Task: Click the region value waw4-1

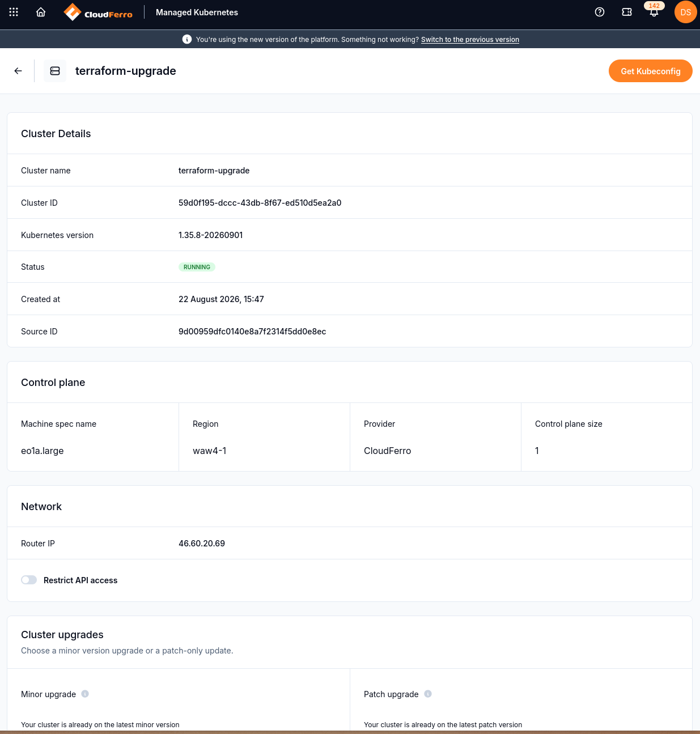Action: (210, 451)
